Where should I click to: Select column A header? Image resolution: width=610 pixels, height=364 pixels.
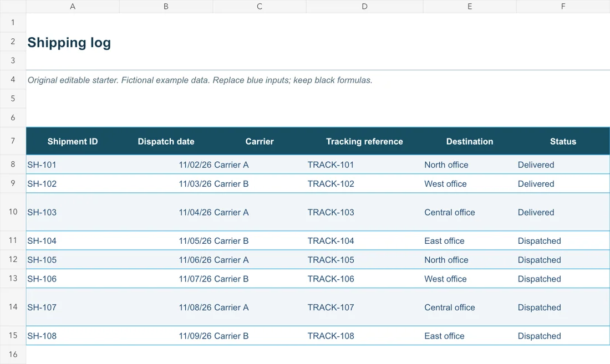point(73,6)
